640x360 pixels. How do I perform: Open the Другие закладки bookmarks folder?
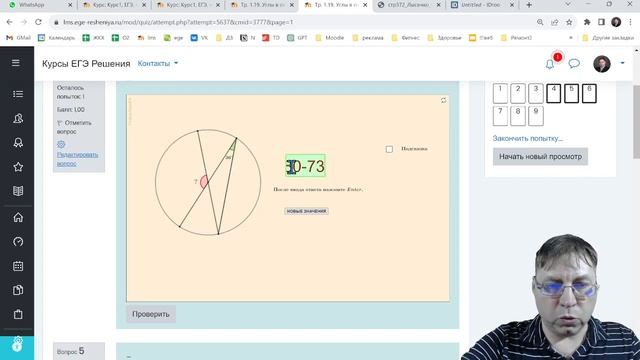tap(608, 38)
